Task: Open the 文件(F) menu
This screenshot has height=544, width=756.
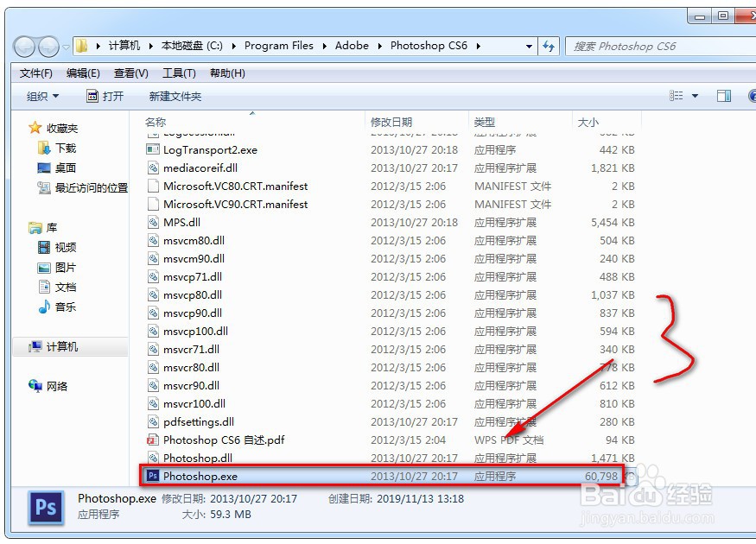Action: [36, 73]
